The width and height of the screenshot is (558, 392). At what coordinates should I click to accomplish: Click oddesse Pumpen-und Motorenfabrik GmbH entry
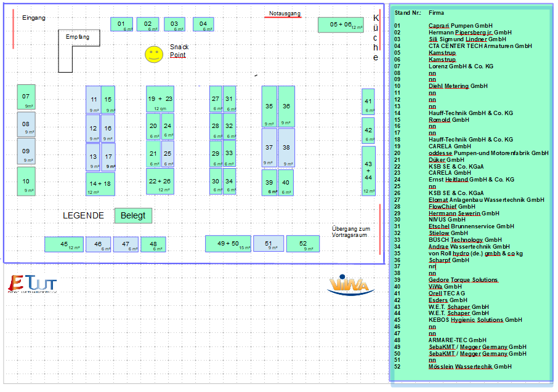pyautogui.click(x=488, y=153)
